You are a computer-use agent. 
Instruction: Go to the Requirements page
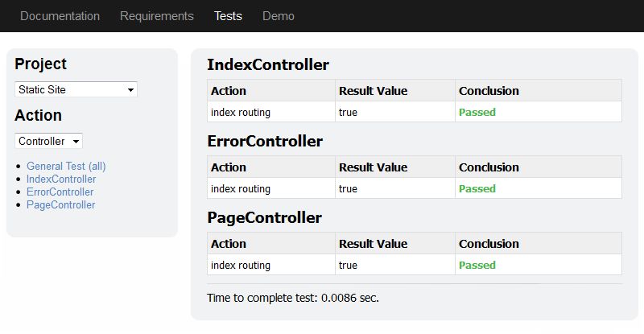pos(157,16)
